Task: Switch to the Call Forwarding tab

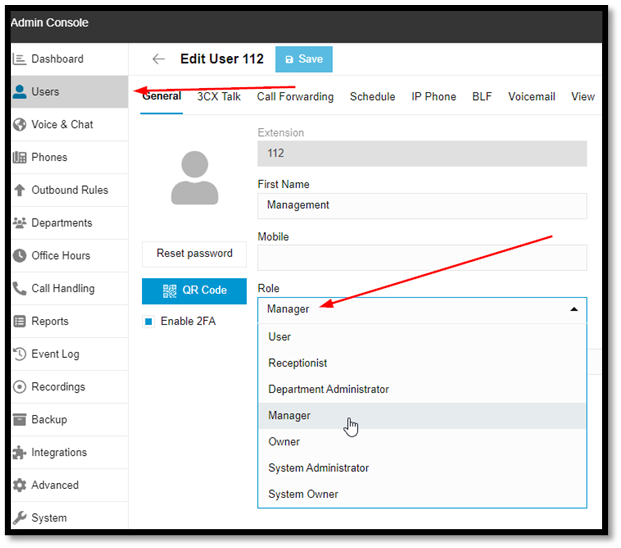Action: click(x=295, y=97)
